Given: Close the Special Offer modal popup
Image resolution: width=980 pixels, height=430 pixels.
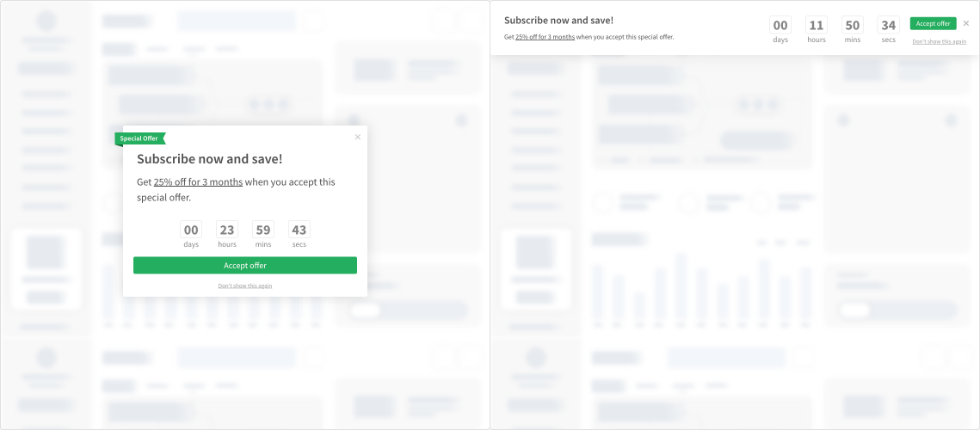Looking at the screenshot, I should (358, 137).
